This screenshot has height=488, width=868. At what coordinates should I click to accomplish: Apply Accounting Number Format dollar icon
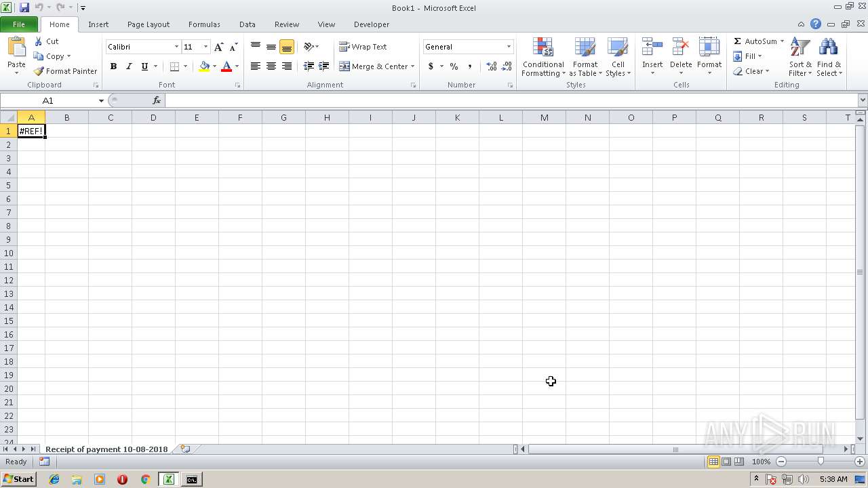tap(431, 66)
